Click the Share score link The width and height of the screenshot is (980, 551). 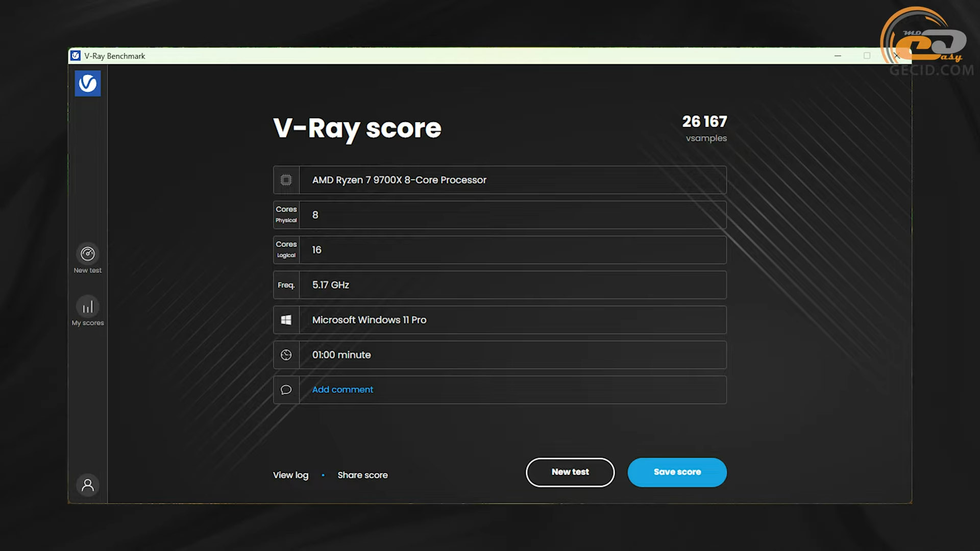click(362, 475)
